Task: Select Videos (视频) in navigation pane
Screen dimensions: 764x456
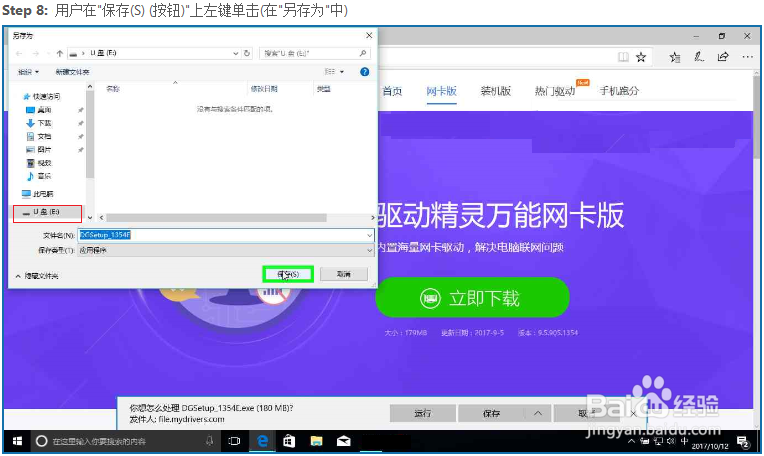Action: [39, 163]
